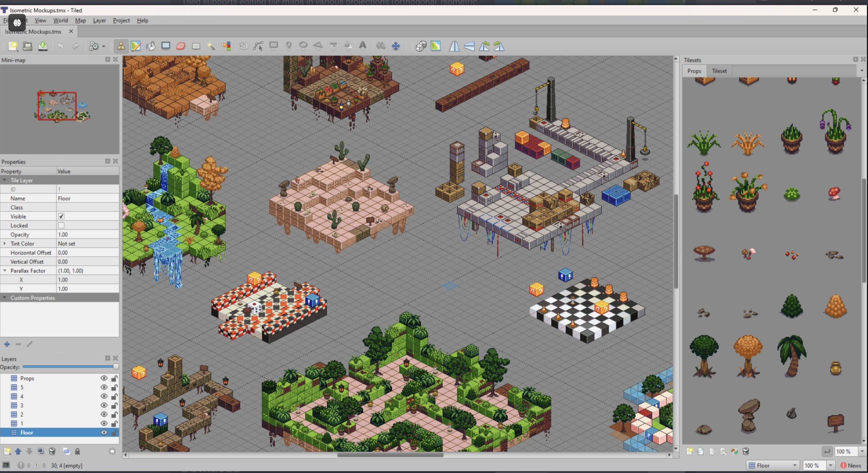Select the Shape Fill tool

[166, 46]
